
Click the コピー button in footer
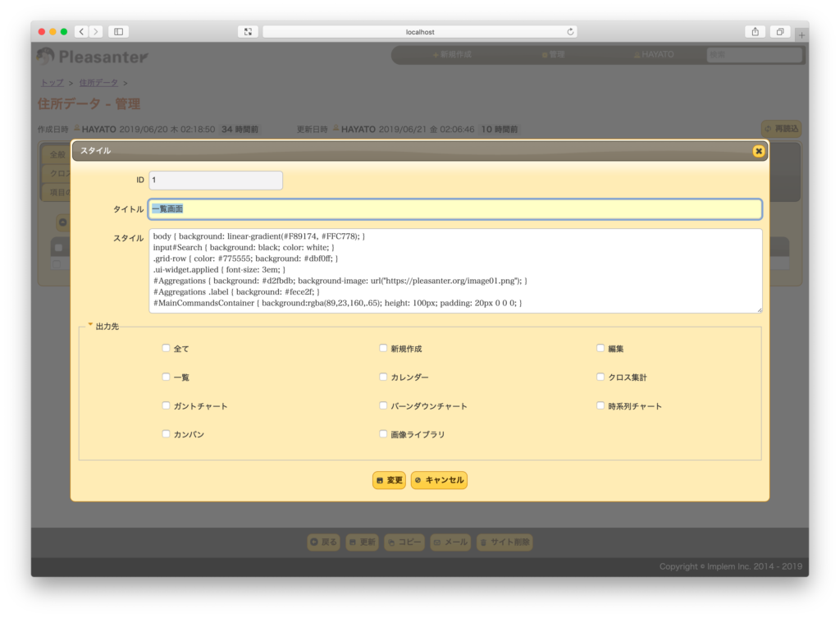[x=404, y=542]
